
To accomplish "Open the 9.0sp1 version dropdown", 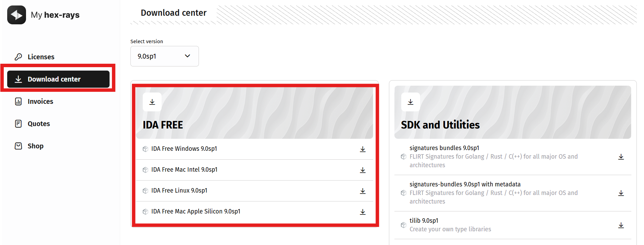I will point(164,56).
